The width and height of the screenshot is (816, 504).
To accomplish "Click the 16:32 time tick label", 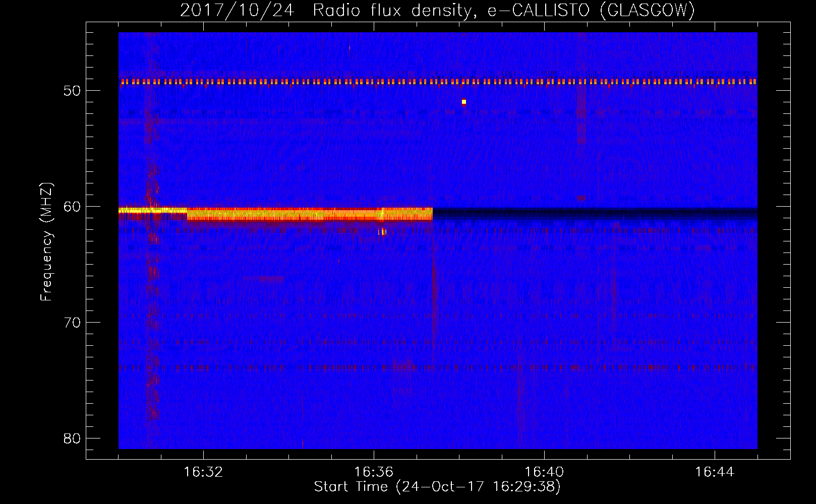I will 203,472.
